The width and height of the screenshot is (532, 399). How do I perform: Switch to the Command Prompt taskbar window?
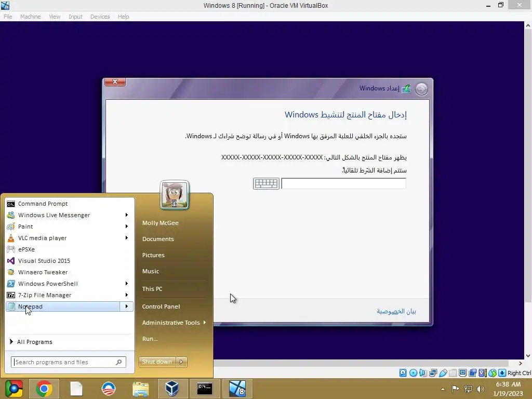205,389
